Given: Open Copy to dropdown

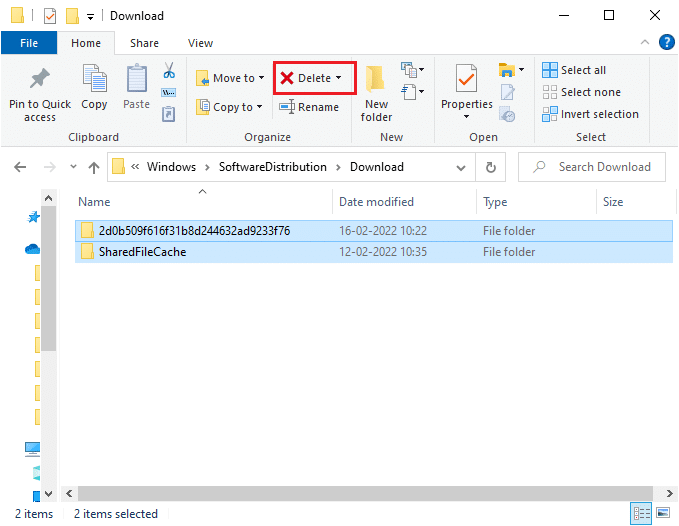Looking at the screenshot, I should [259, 106].
